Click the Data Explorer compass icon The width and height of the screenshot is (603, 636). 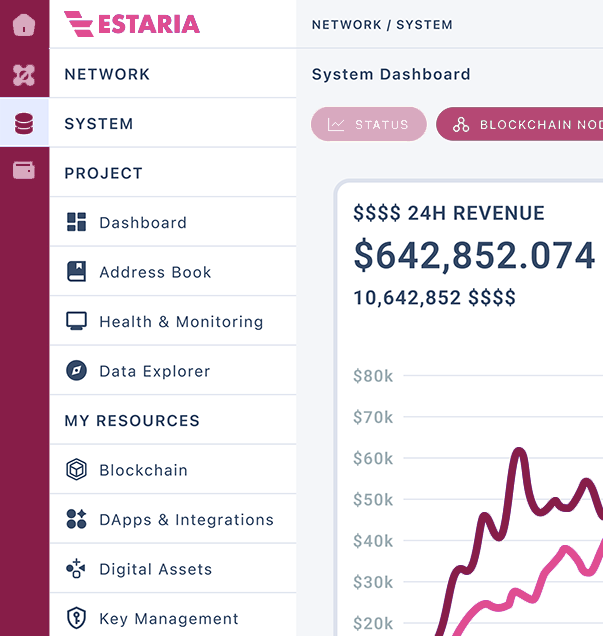pos(76,370)
